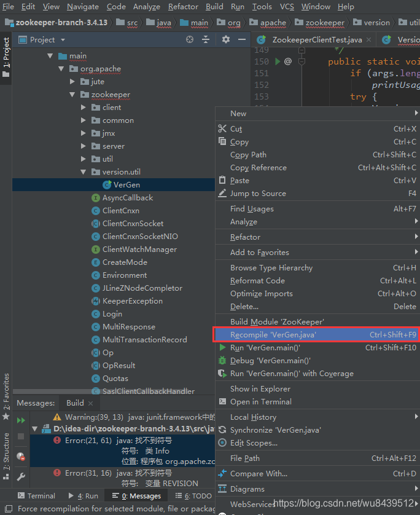This screenshot has height=515, width=420.
Task: Open Project panel settings gear
Action: pos(226,40)
